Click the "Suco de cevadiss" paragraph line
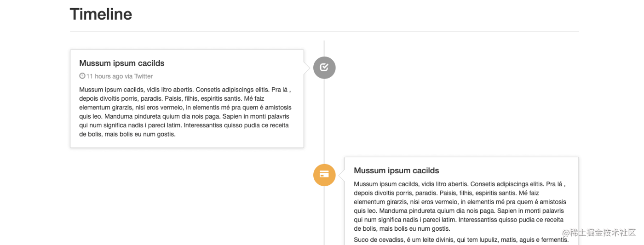 coord(461,240)
